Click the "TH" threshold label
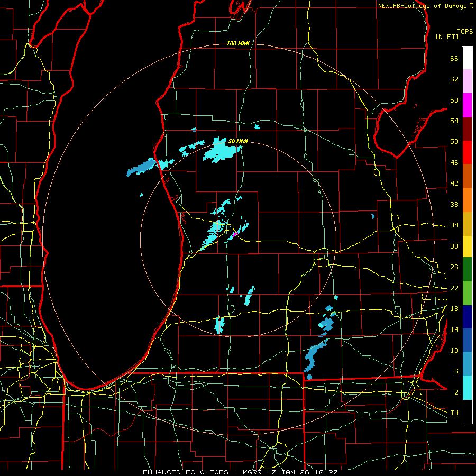476x476 pixels. pyautogui.click(x=454, y=413)
